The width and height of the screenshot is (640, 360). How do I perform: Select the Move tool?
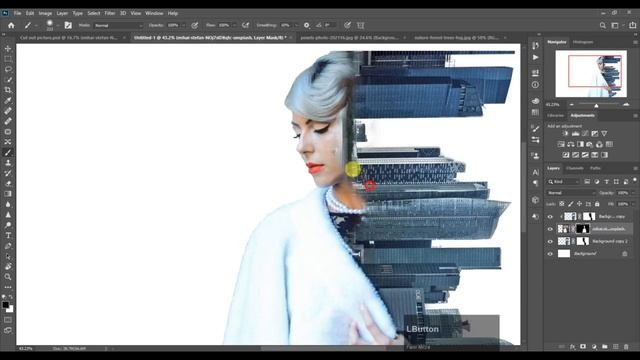tap(8, 49)
